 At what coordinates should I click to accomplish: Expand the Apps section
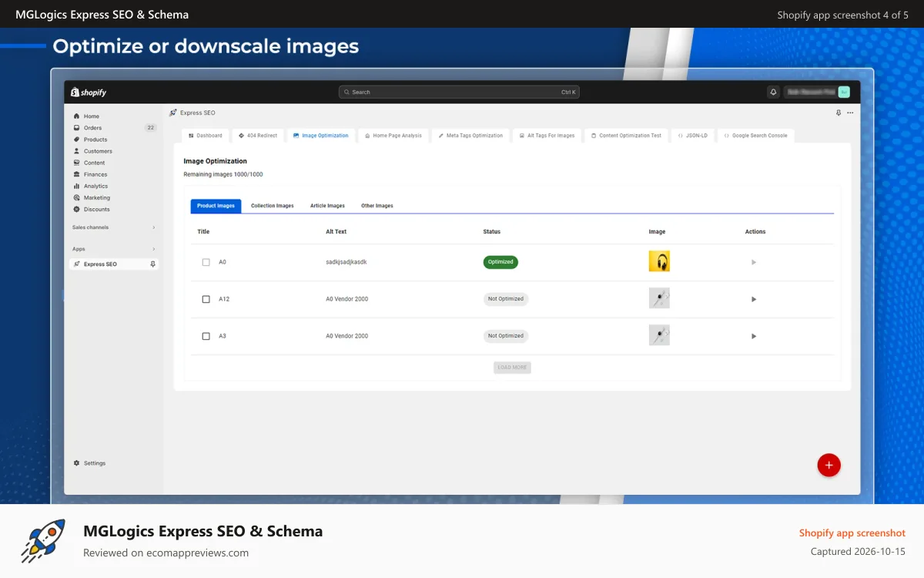pos(114,249)
